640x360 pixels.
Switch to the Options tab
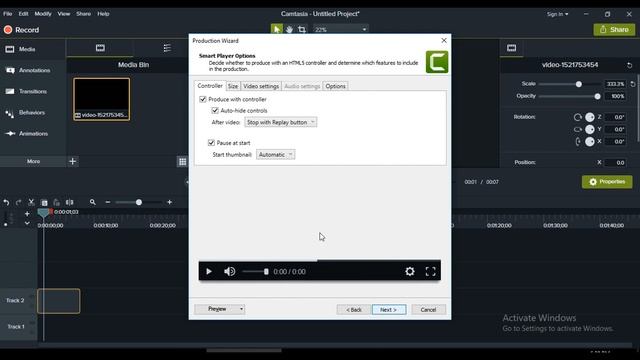click(336, 86)
